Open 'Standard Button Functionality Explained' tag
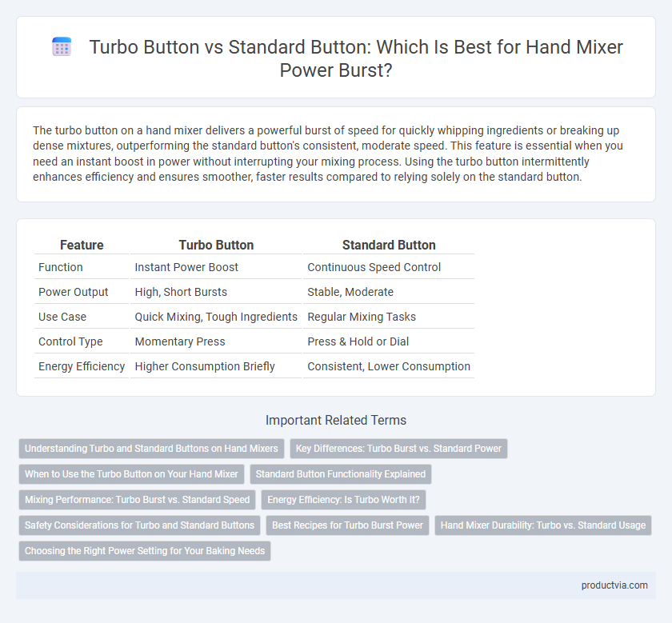The image size is (672, 623). pos(341,474)
